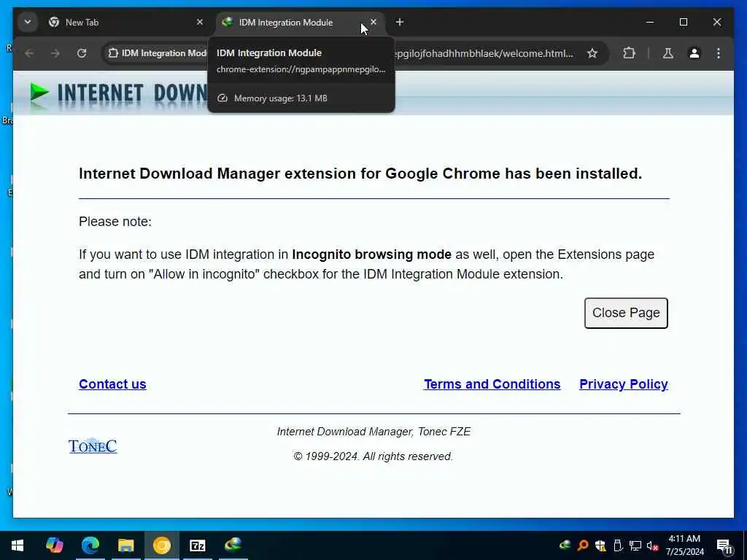Image resolution: width=747 pixels, height=560 pixels.
Task: Open the Windows Start menu
Action: (x=18, y=545)
